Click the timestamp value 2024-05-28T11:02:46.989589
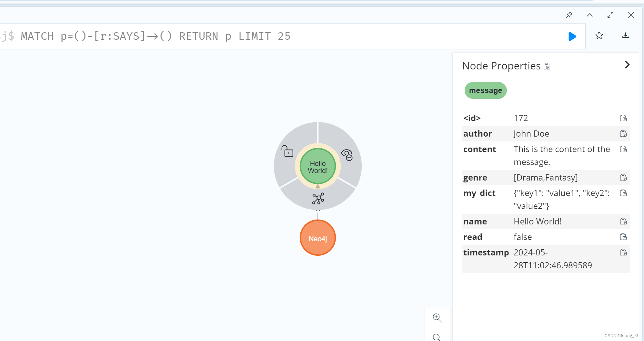Image resolution: width=644 pixels, height=341 pixels. [553, 259]
